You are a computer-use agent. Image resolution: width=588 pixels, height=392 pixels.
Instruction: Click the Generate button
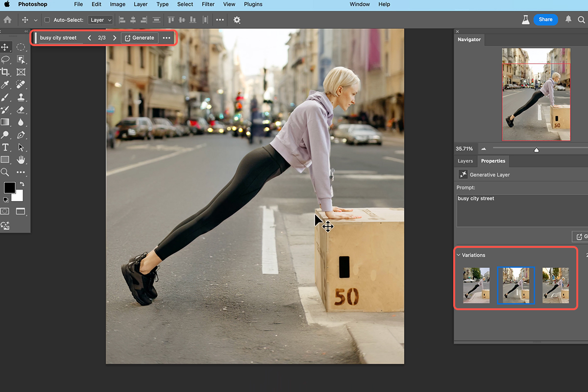(x=139, y=37)
